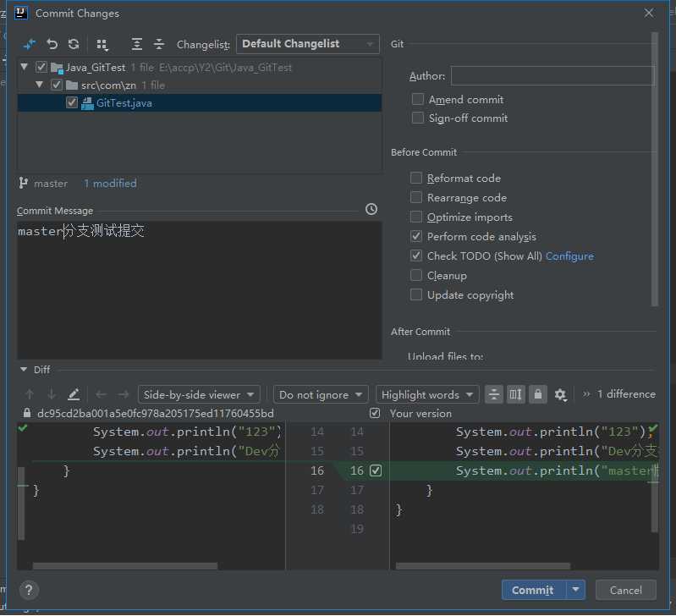Click the Refresh changes icon

pos(74,44)
